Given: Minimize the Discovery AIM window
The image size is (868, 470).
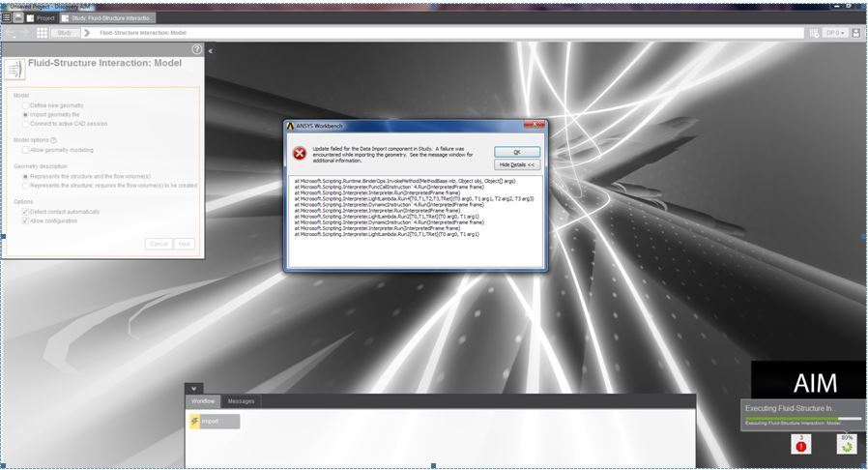Looking at the screenshot, I should tap(837, 6).
